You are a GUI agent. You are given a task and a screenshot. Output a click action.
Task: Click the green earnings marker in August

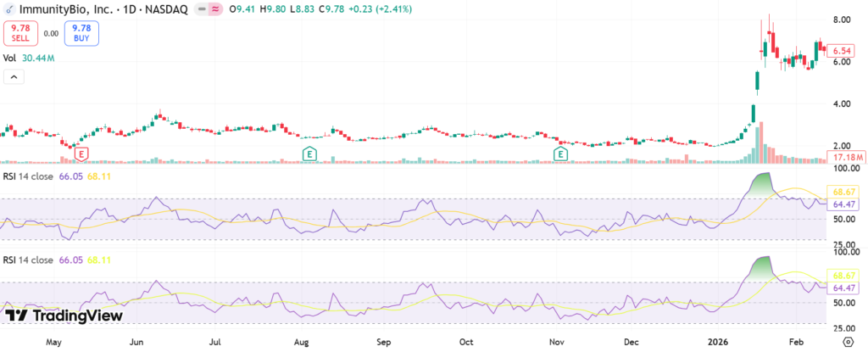coord(309,154)
